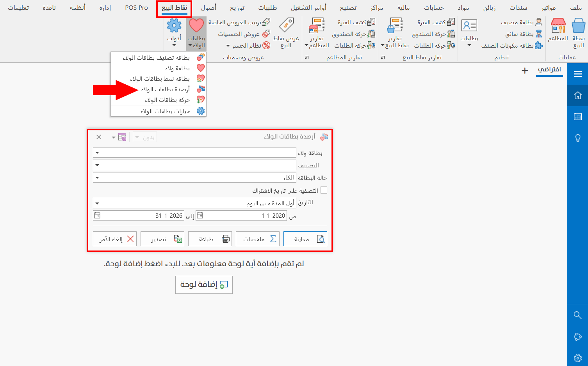Open عروض الحسميات discount offers
This screenshot has width=588, height=366.
coord(244,34)
